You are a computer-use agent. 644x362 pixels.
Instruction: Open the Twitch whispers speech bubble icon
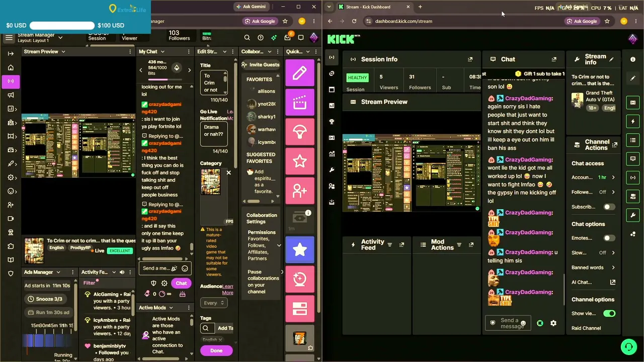click(301, 38)
